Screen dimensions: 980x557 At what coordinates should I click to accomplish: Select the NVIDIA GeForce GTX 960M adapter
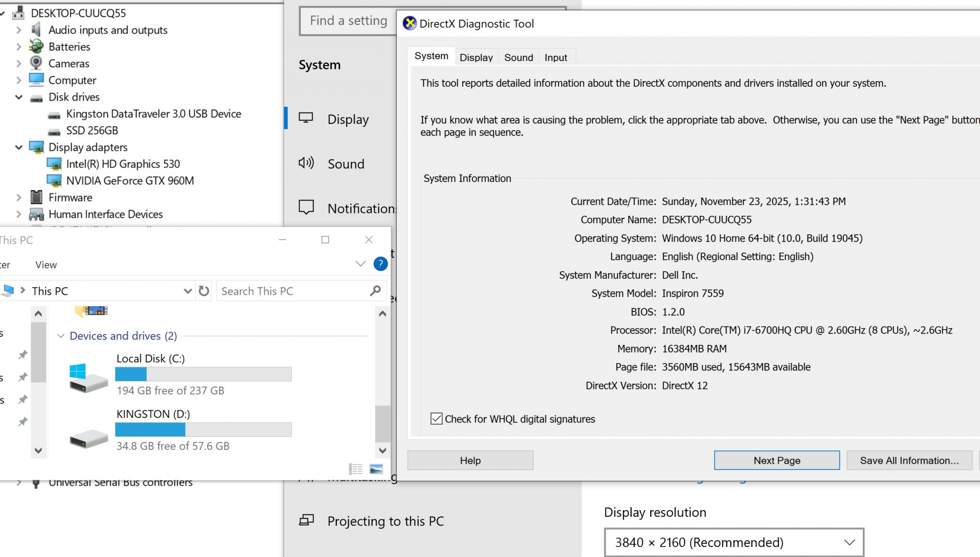click(x=130, y=181)
